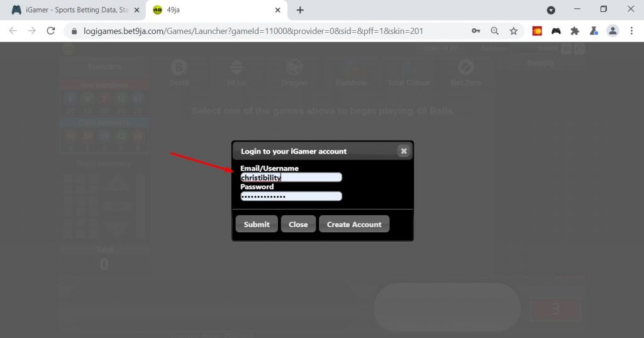This screenshot has height=338, width=644.
Task: Open the Extensions puzzle piece menu
Action: (x=575, y=31)
